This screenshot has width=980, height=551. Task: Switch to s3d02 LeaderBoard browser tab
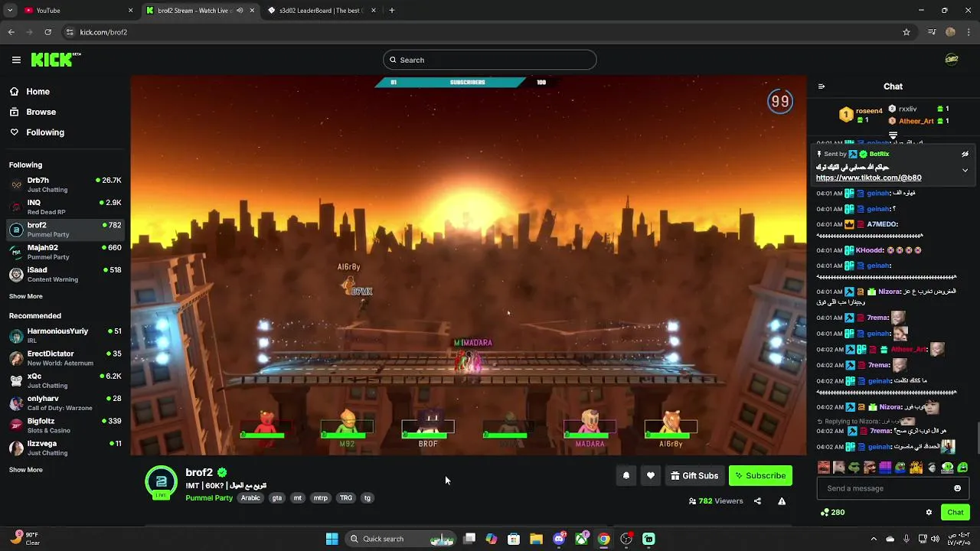pyautogui.click(x=322, y=11)
